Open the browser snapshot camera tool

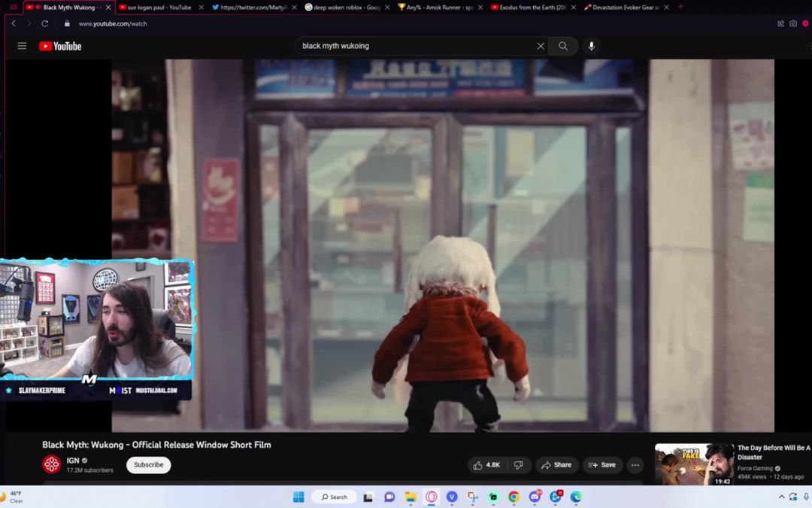(793, 23)
